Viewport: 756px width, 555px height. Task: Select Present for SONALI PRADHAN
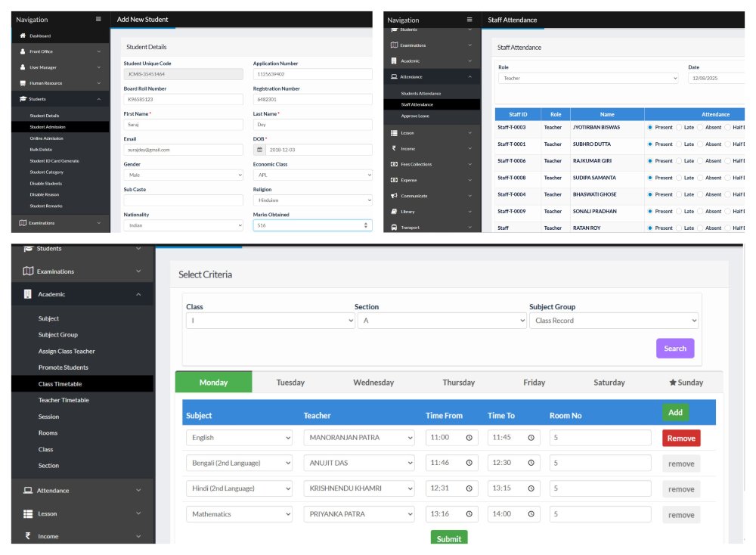click(650, 211)
